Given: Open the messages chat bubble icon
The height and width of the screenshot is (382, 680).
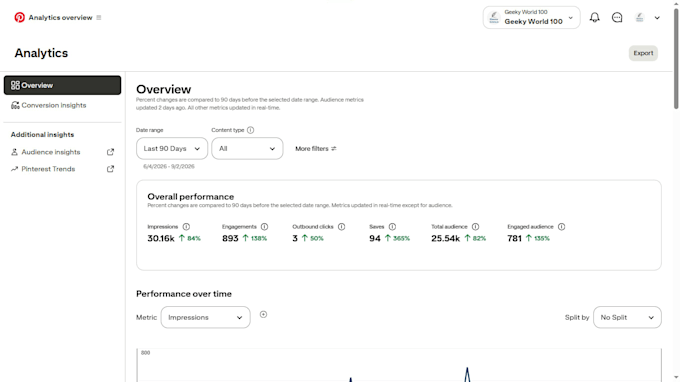Looking at the screenshot, I should tap(617, 17).
